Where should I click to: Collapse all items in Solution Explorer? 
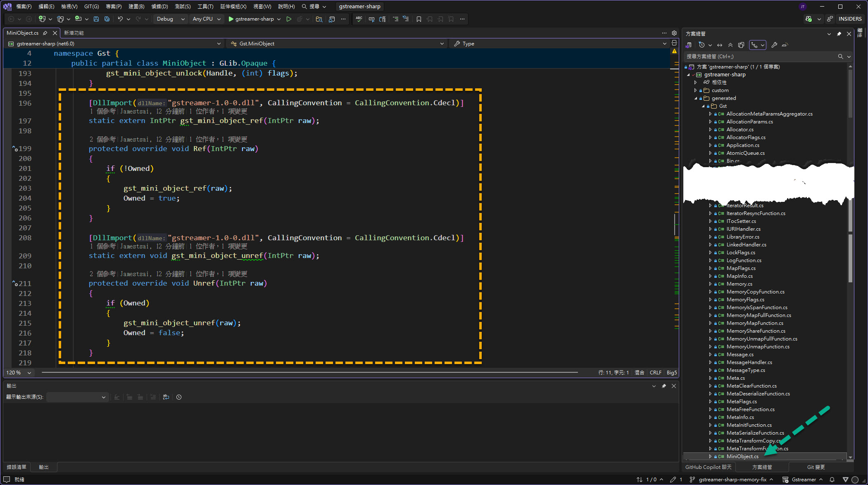tap(730, 45)
